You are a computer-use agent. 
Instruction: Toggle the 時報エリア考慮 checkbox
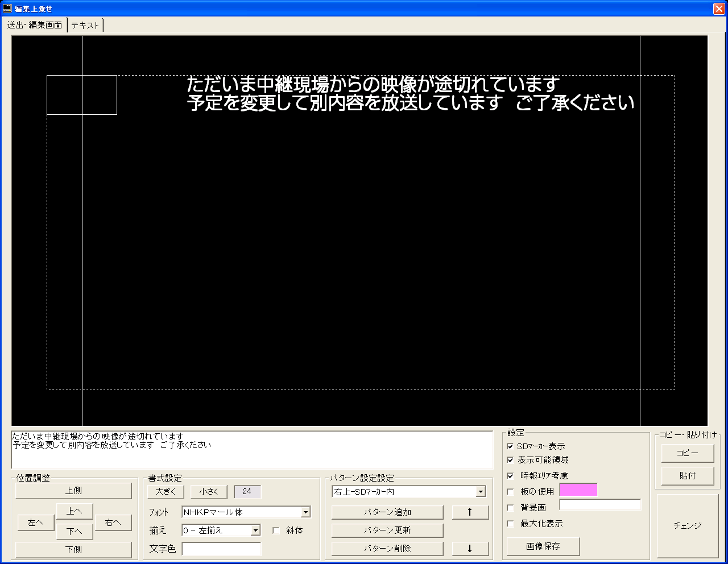pyautogui.click(x=510, y=476)
